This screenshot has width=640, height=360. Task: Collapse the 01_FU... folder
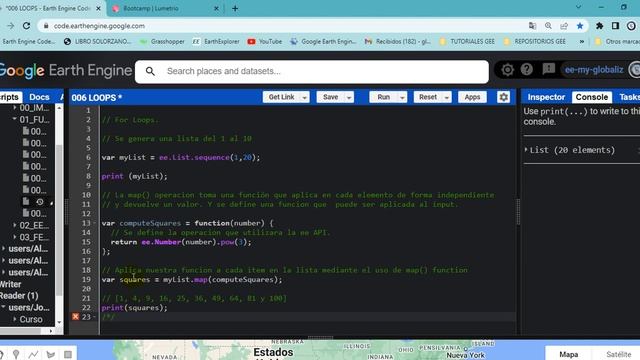[14, 119]
